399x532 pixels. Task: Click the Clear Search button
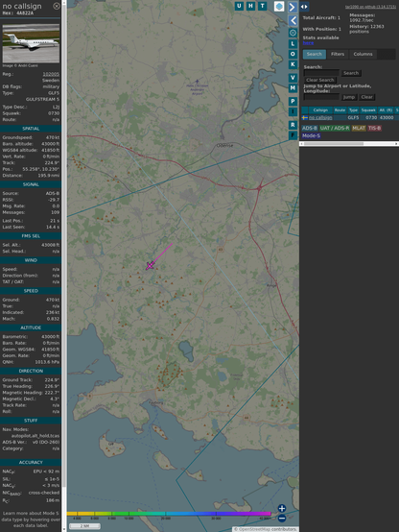click(x=320, y=80)
